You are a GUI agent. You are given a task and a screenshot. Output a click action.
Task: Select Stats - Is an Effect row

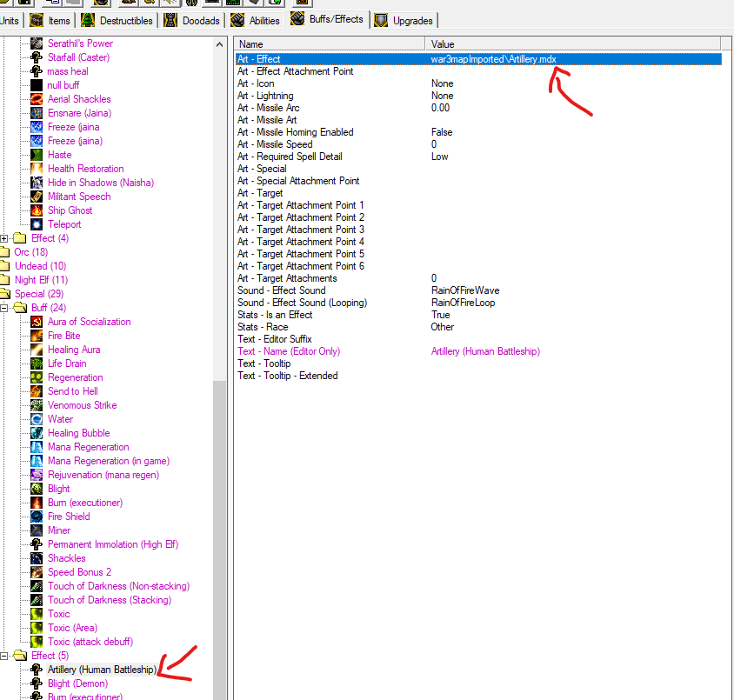[x=478, y=315]
